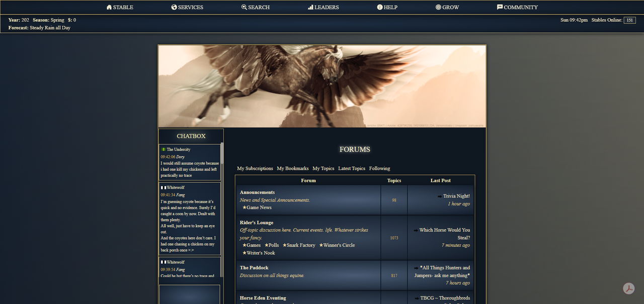Click topics count 1073
Screen dimensions: 644x304
[x=394, y=238]
